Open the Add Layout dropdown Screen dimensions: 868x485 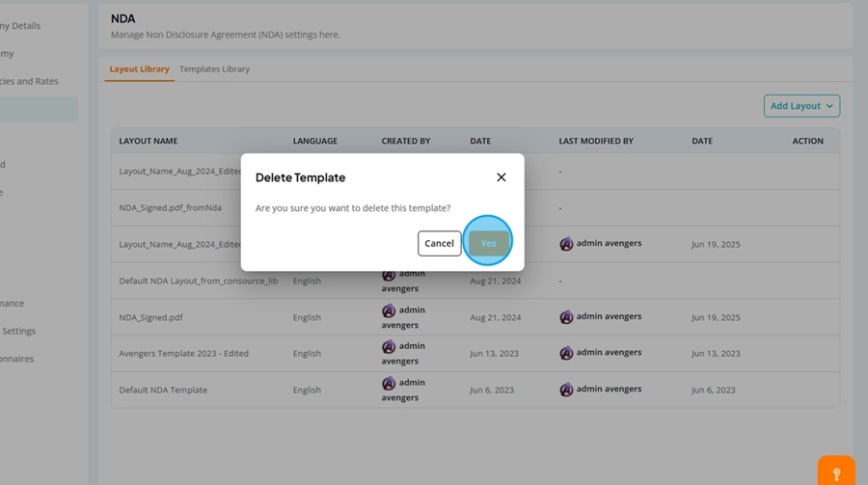[801, 106]
